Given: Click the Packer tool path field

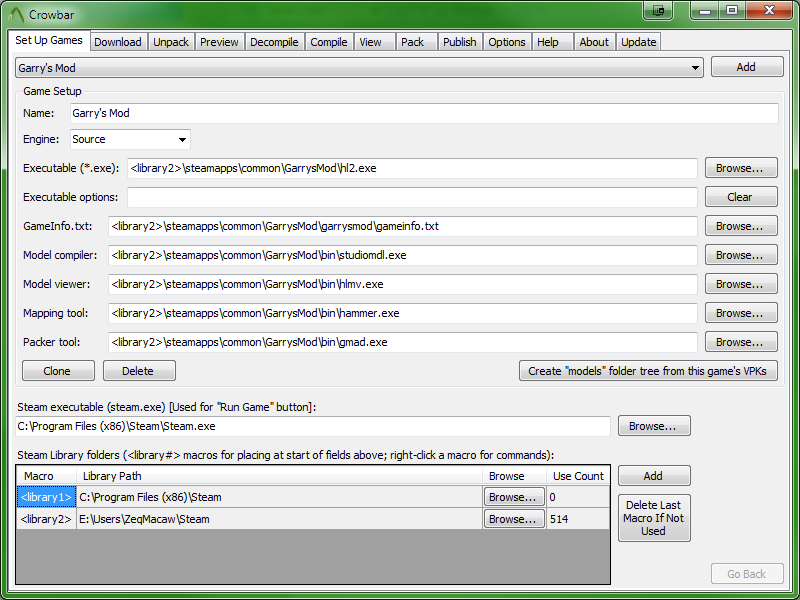Looking at the screenshot, I should tap(403, 342).
